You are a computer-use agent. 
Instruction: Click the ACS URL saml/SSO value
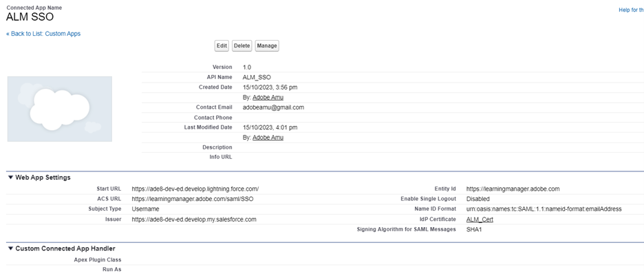pos(192,199)
